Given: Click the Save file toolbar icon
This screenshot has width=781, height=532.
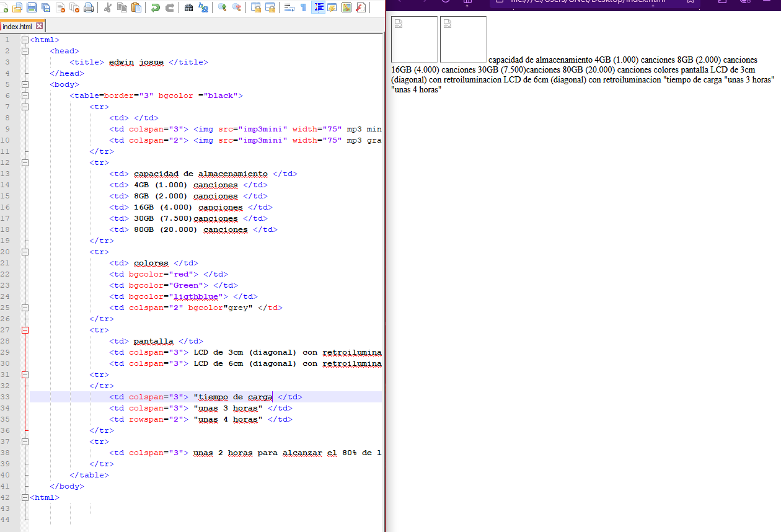Looking at the screenshot, I should [x=31, y=8].
